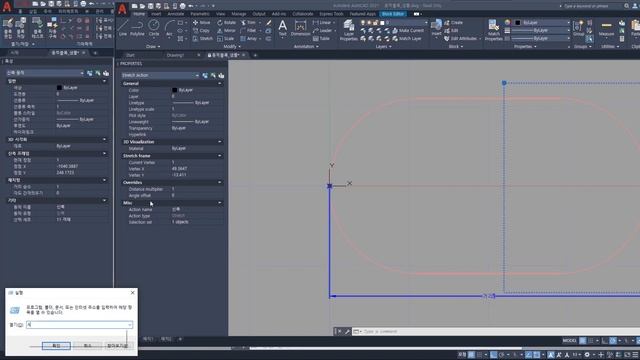The height and width of the screenshot is (360, 640).
Task: Expand the Draw panel
Action: coord(153,47)
